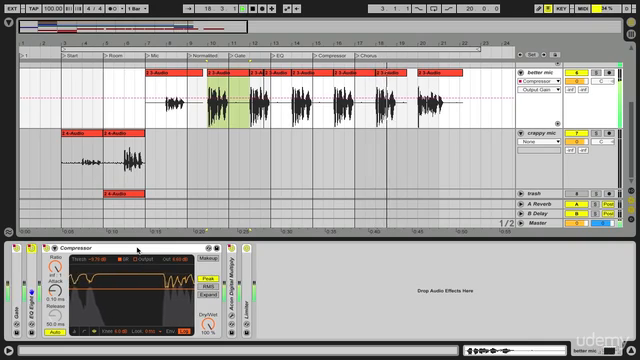Collapse the browser using the top-left triangle
The height and width of the screenshot is (360, 640).
pyautogui.click(x=9, y=23)
